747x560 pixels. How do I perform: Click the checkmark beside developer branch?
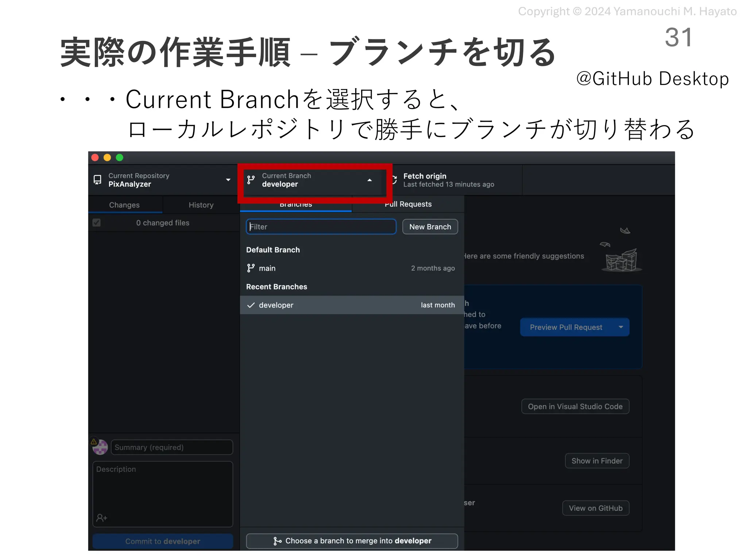click(x=251, y=305)
